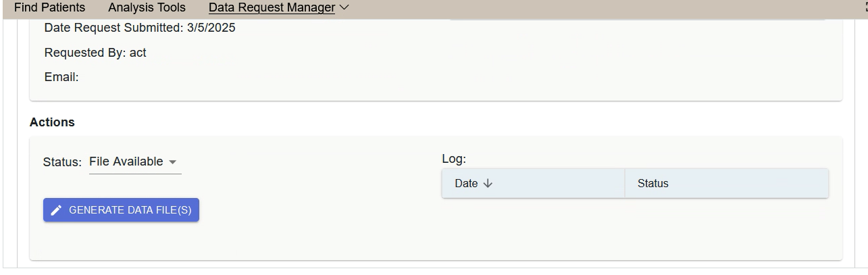Viewport: 868px width, 275px height.
Task: Click the Email field label
Action: (61, 77)
